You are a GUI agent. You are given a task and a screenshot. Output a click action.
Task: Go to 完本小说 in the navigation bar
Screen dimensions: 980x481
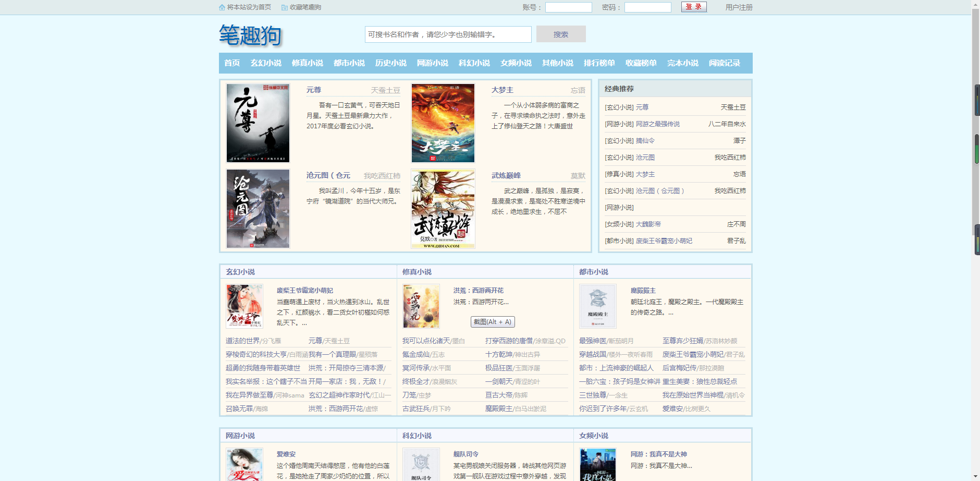pos(682,63)
